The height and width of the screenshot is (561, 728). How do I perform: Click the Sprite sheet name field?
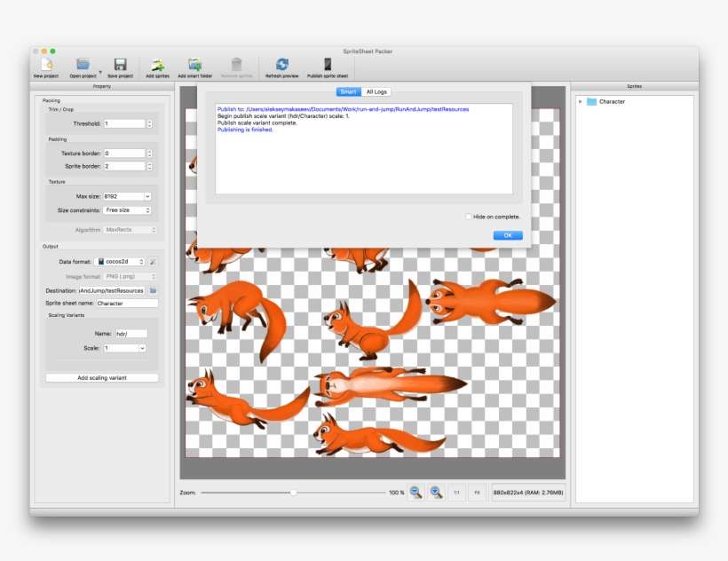pyautogui.click(x=127, y=303)
